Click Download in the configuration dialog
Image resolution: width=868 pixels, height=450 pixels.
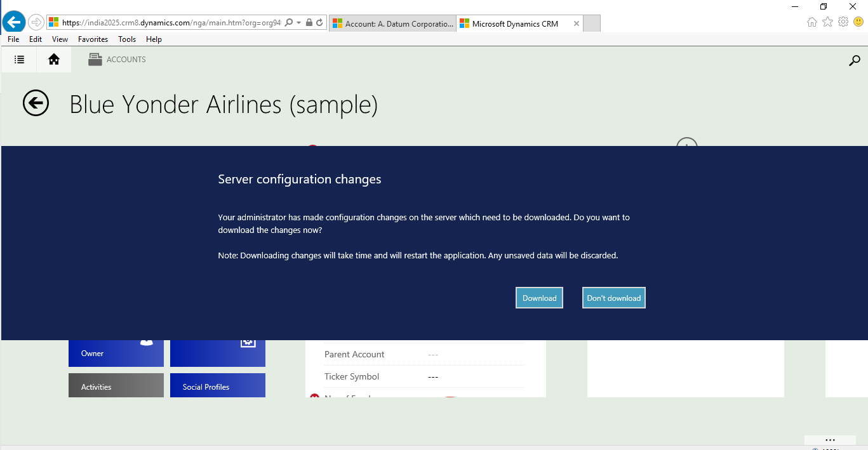[x=539, y=298]
